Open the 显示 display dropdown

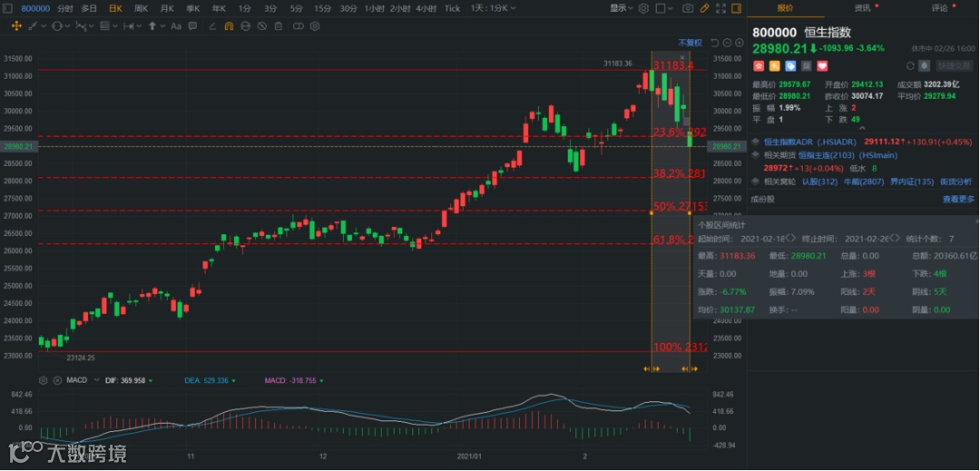pyautogui.click(x=622, y=8)
